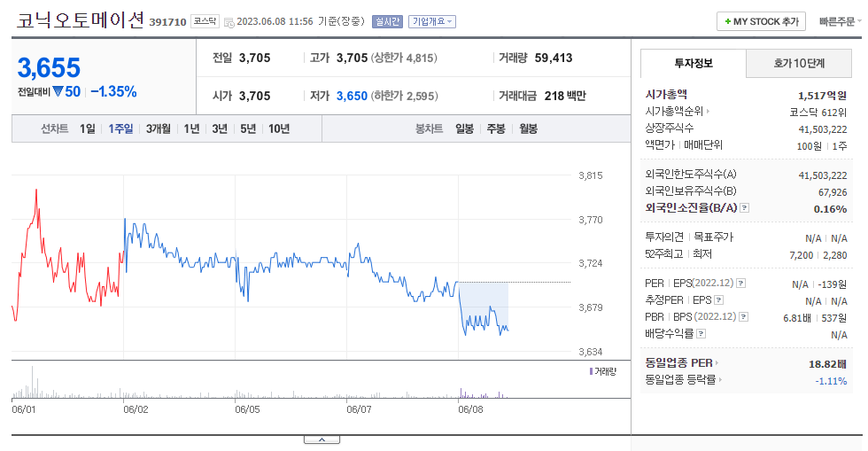Image resolution: width=868 pixels, height=451 pixels.
Task: Click the 06/08 date label on chart axis
Action: click(470, 409)
